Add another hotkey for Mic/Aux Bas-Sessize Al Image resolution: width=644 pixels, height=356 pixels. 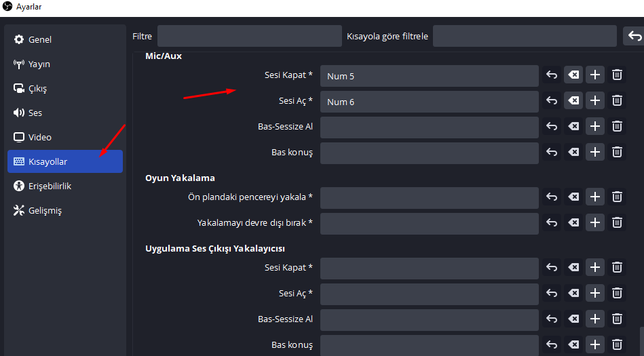(595, 126)
